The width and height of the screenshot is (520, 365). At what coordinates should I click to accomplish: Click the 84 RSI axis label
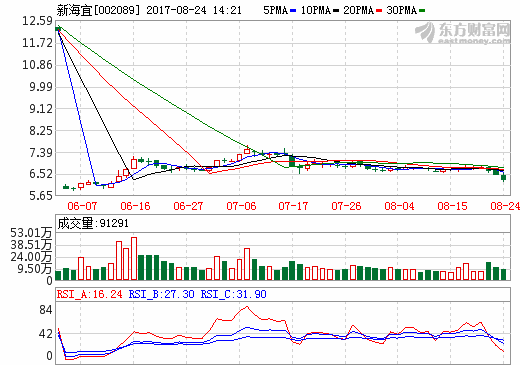pos(46,310)
